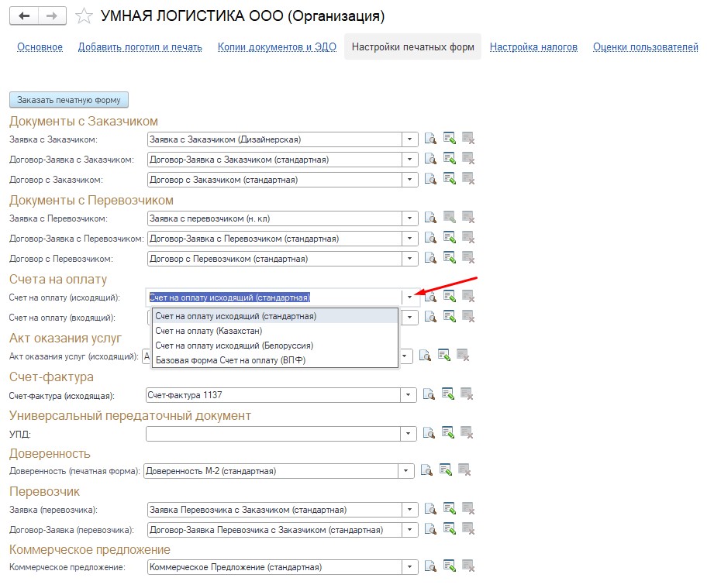Preview the Заявка (перевозчика) form
The width and height of the screenshot is (714, 588).
point(430,509)
